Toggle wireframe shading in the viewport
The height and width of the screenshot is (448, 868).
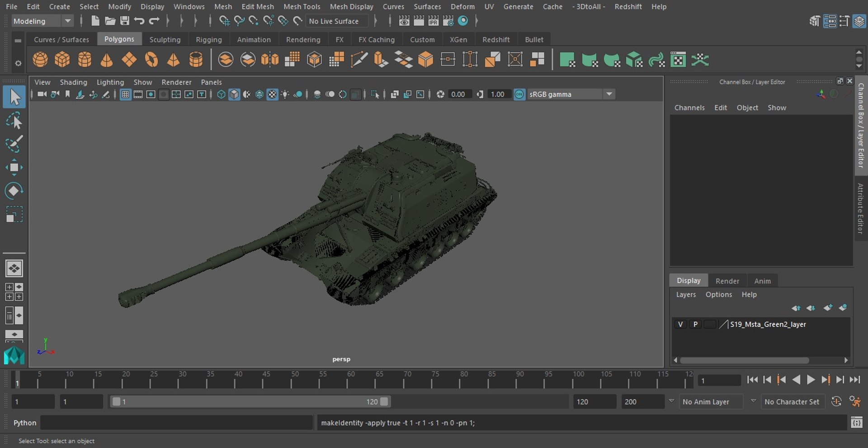point(221,94)
